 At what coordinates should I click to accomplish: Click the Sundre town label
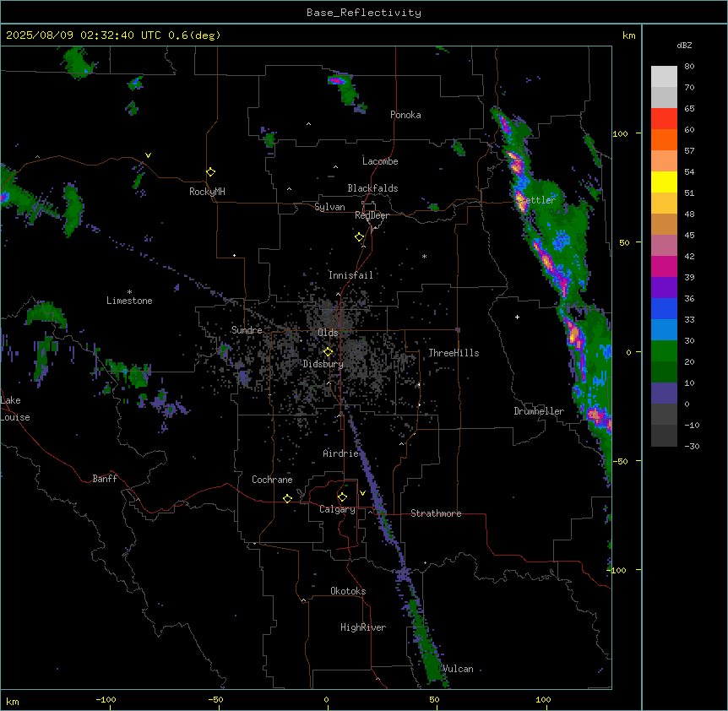tap(247, 330)
